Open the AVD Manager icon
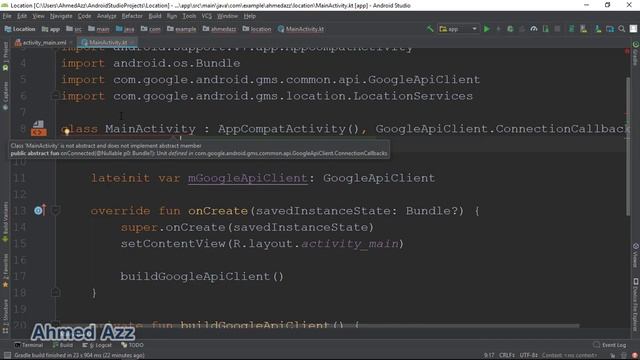Viewport: 640px width, 360px height. (x=584, y=29)
